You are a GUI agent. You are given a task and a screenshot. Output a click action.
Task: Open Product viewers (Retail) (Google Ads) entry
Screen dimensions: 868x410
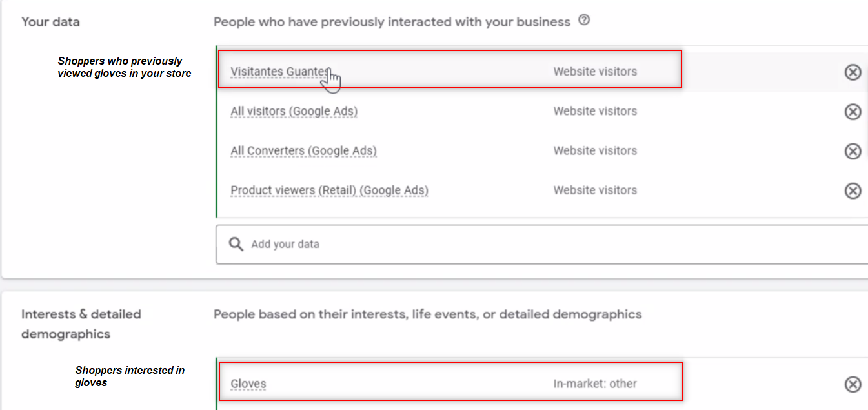pos(329,190)
